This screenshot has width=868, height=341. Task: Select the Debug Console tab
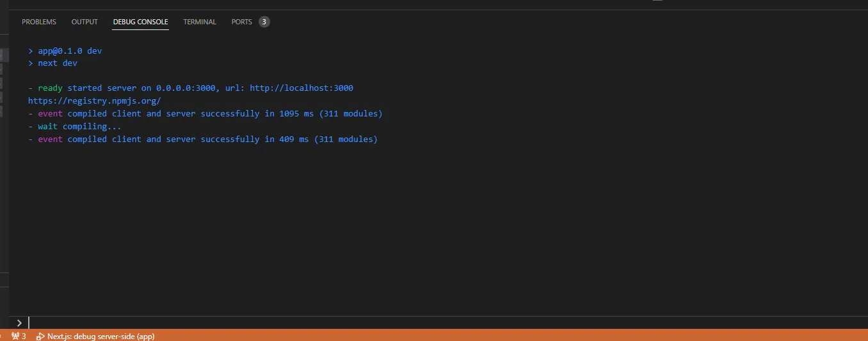140,22
